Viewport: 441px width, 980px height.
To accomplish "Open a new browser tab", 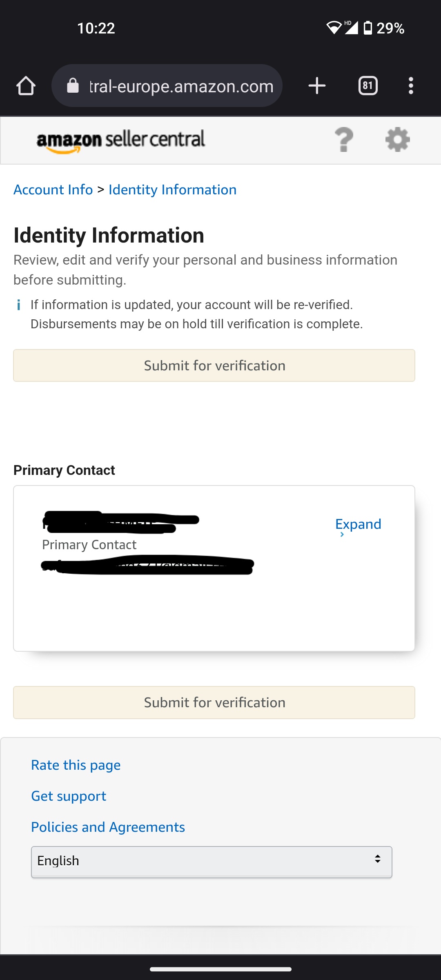I will coord(317,86).
